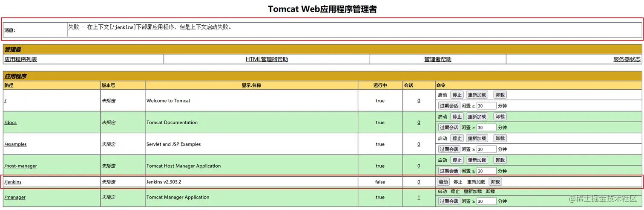
Task: Open the /host-manager path link
Action: [x=20, y=166]
